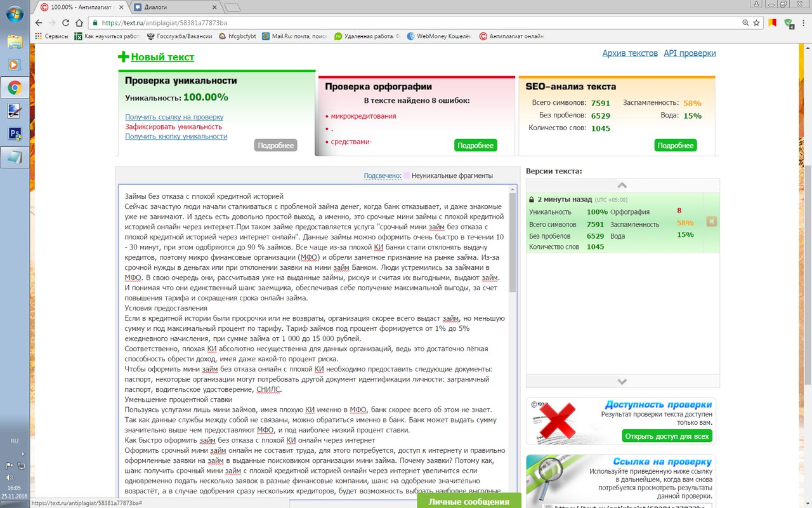Screen dimensions: 812x508
Task: Click the green shield extension icon
Action: click(789, 23)
